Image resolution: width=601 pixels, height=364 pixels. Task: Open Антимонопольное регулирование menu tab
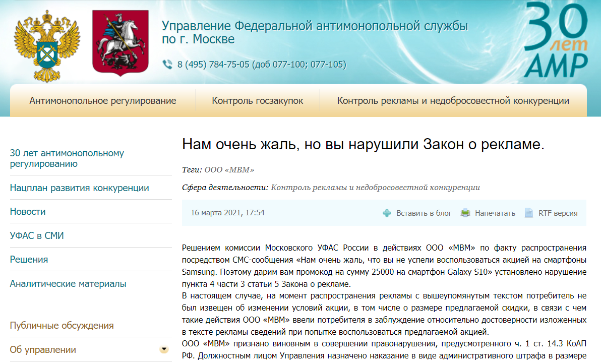[x=103, y=101]
